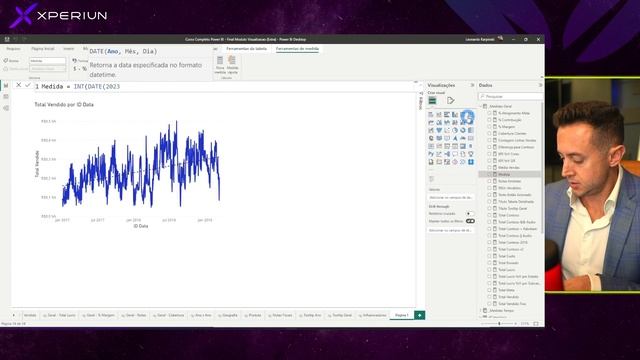Go to the Influenciadores page tab
Viewport: 640px width, 360px height.
tap(372, 315)
